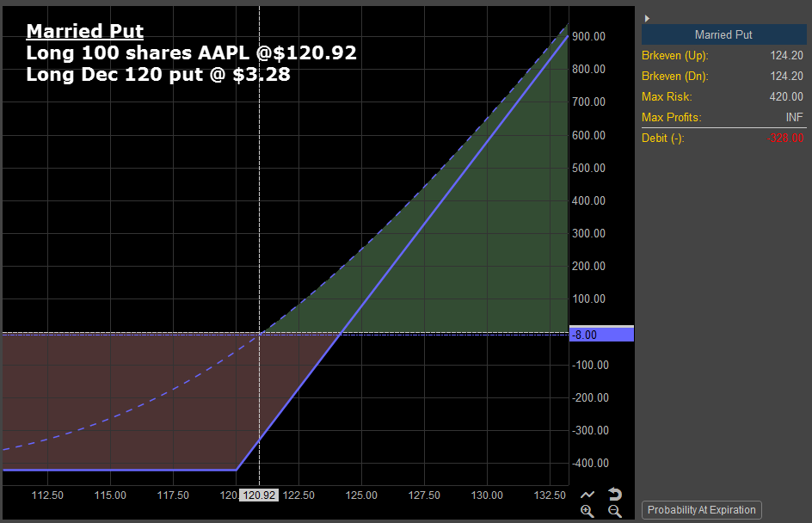Click the -400.00 y-axis label
This screenshot has height=523, width=812.
[x=590, y=463]
